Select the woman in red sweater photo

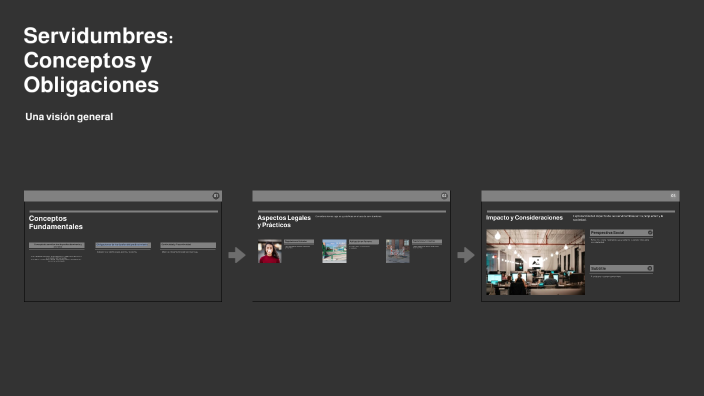(x=270, y=251)
